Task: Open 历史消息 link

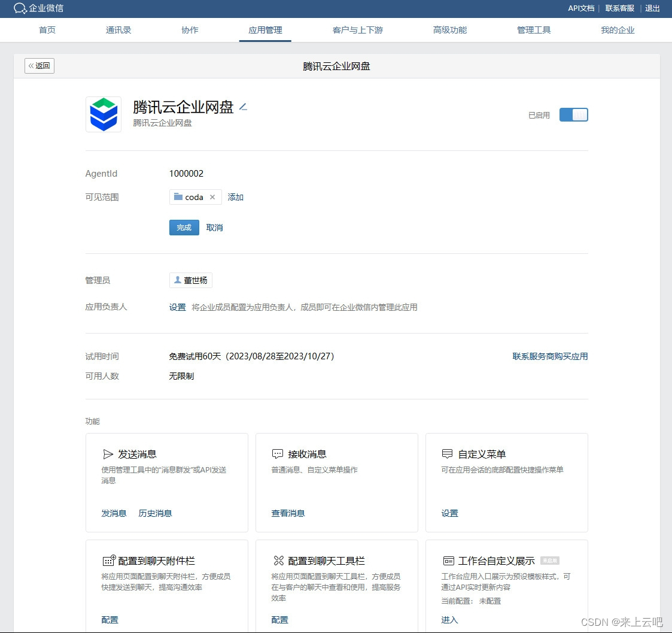Action: pyautogui.click(x=155, y=513)
